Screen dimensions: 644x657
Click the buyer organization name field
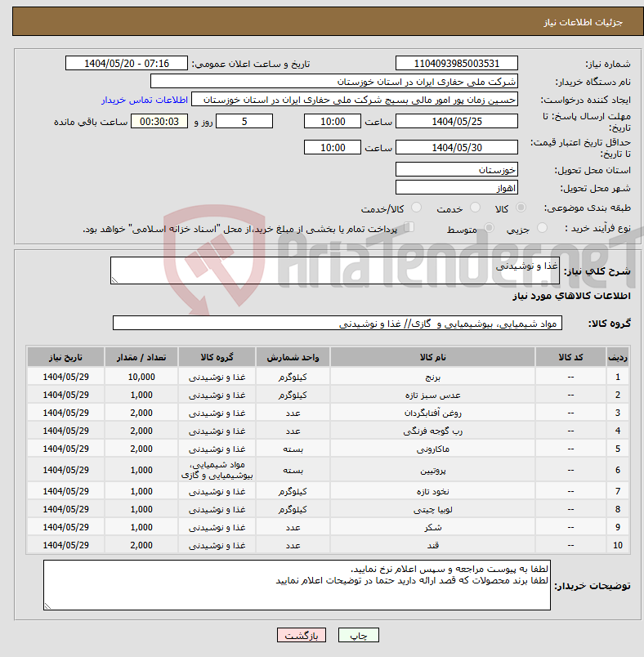point(334,81)
